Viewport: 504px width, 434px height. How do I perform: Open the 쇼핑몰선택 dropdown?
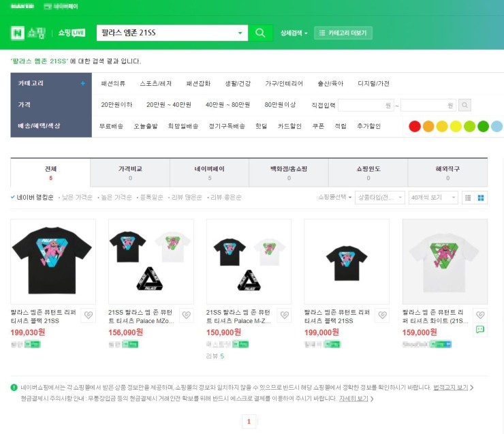click(x=334, y=197)
